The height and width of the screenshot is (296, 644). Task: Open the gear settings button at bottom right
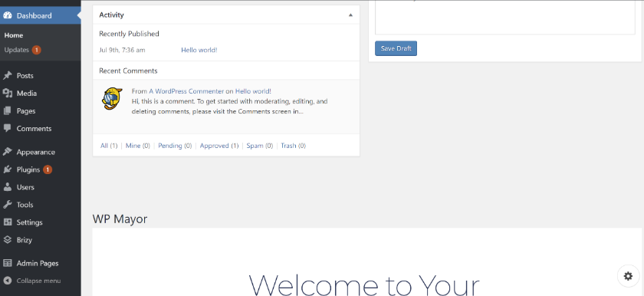pyautogui.click(x=628, y=276)
